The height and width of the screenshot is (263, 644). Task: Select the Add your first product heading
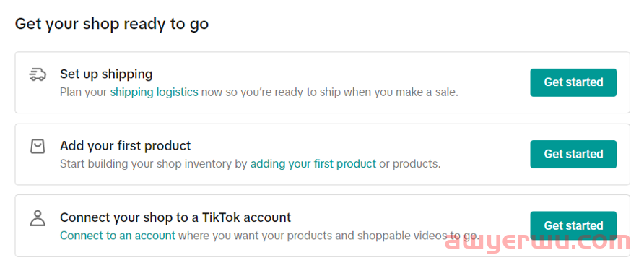coord(126,145)
